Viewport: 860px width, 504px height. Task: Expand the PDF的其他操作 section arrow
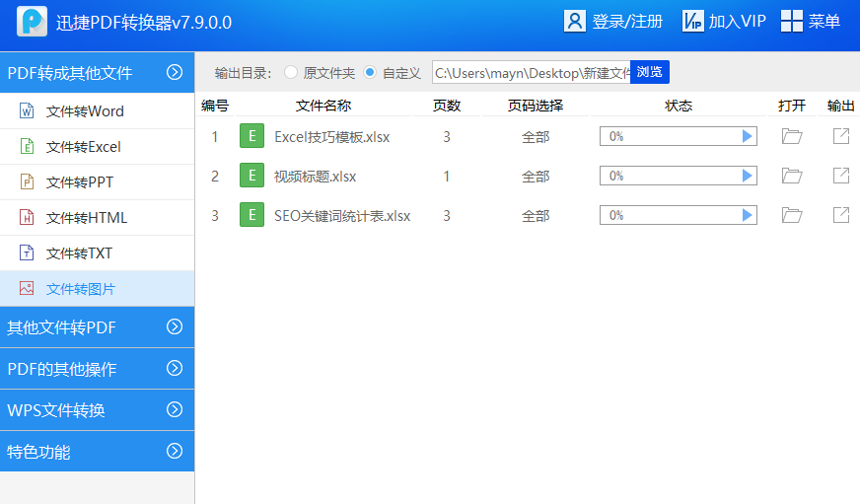(x=175, y=368)
